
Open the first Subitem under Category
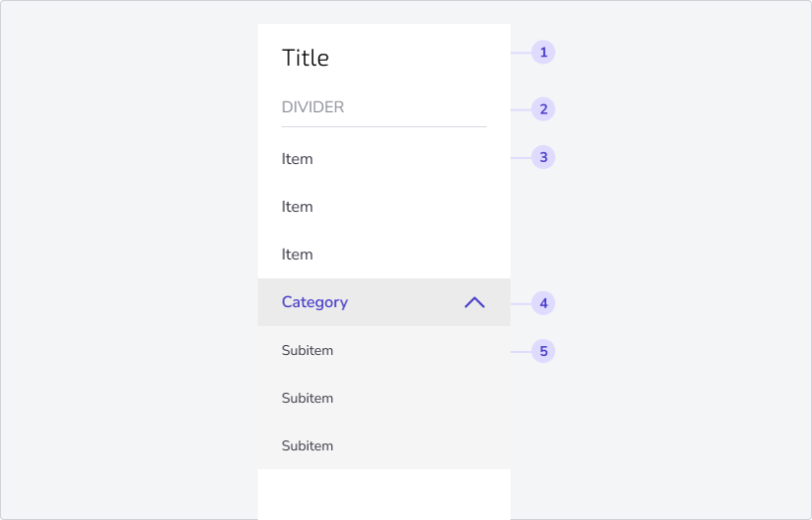coord(384,350)
